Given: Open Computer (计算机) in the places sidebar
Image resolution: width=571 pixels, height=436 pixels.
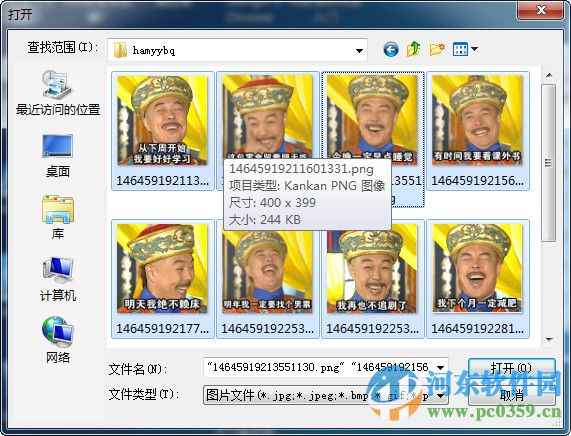Looking at the screenshot, I should 58,279.
